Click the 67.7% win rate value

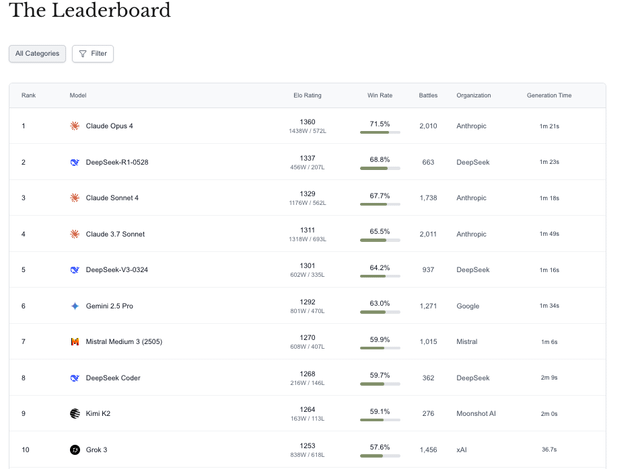(380, 196)
